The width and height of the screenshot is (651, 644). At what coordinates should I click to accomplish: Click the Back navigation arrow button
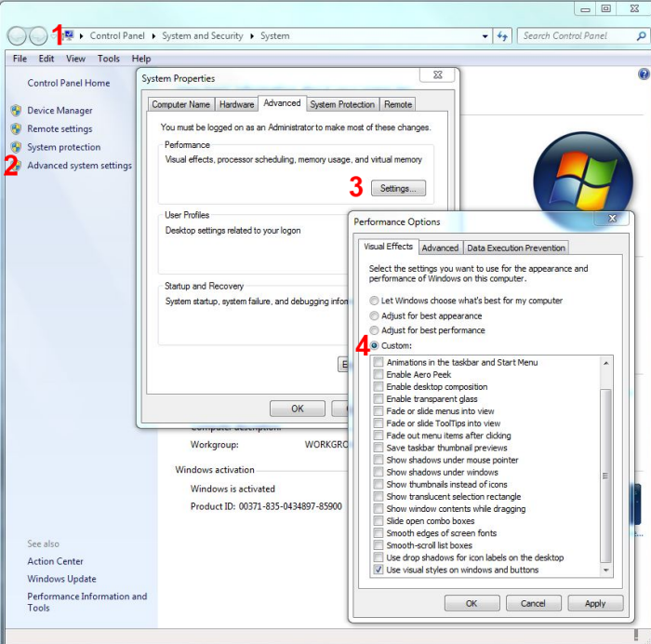(x=17, y=36)
